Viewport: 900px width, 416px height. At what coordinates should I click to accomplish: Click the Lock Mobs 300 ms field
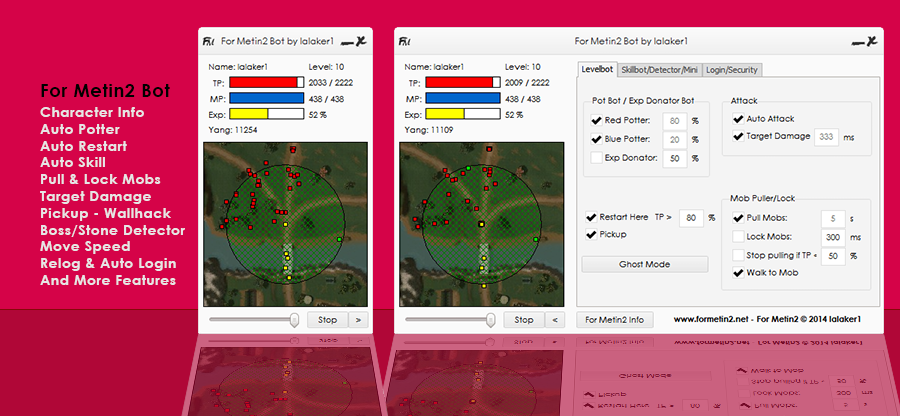point(833,237)
